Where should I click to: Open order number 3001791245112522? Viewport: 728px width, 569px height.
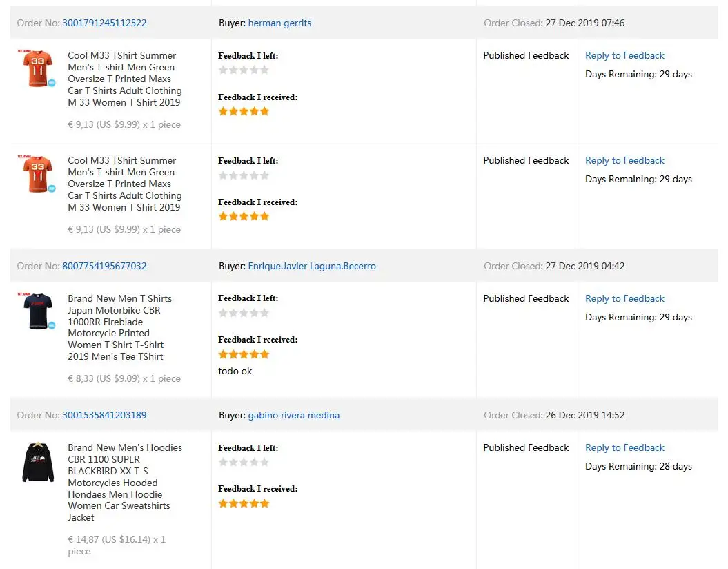(104, 23)
